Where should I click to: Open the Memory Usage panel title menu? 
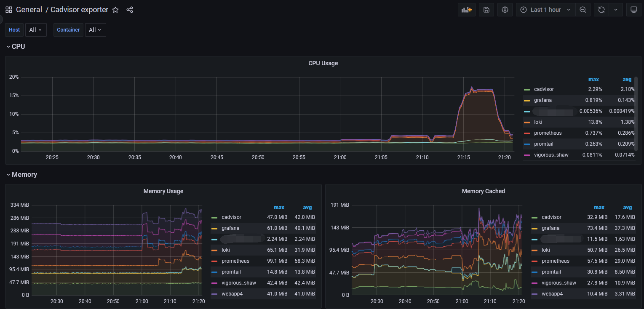(x=163, y=191)
